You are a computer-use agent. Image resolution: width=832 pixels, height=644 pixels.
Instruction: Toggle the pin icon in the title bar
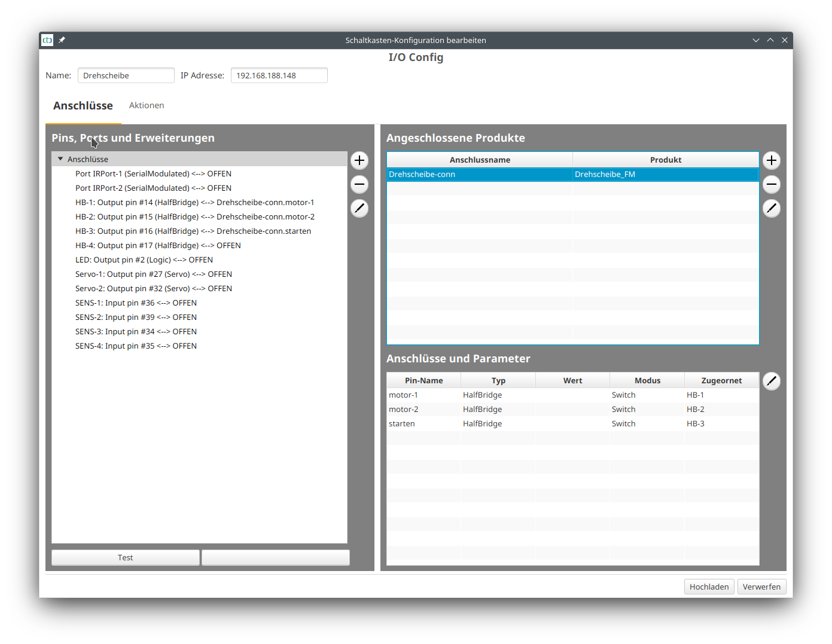62,40
